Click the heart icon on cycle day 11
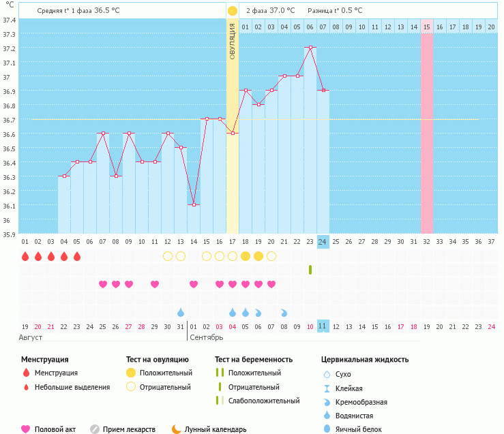The width and height of the screenshot is (504, 434). (x=155, y=284)
